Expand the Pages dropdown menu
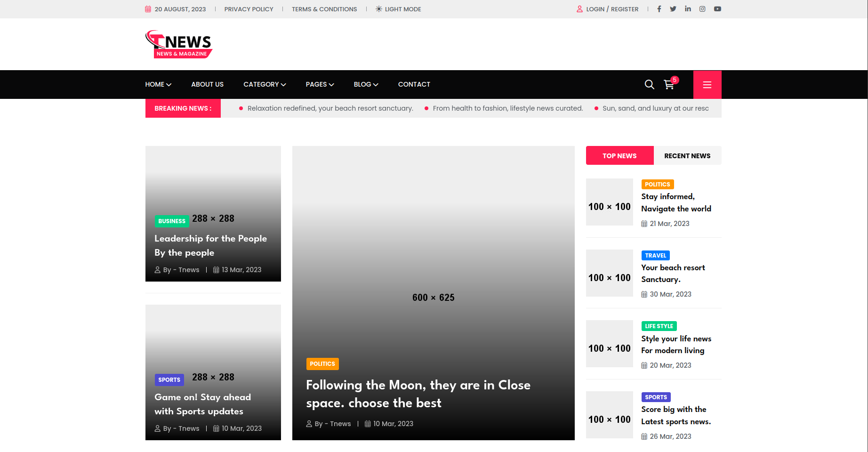The image size is (868, 452). coord(320,84)
